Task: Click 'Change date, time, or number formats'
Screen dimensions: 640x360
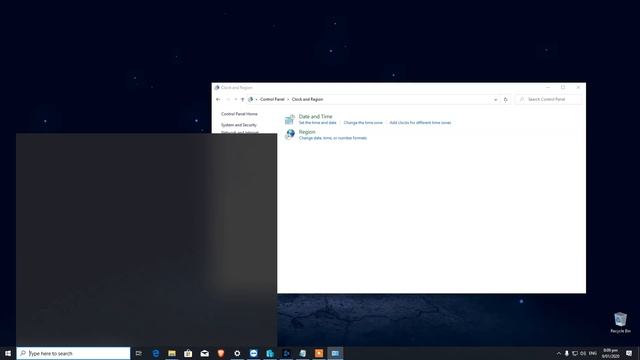Action: point(333,138)
